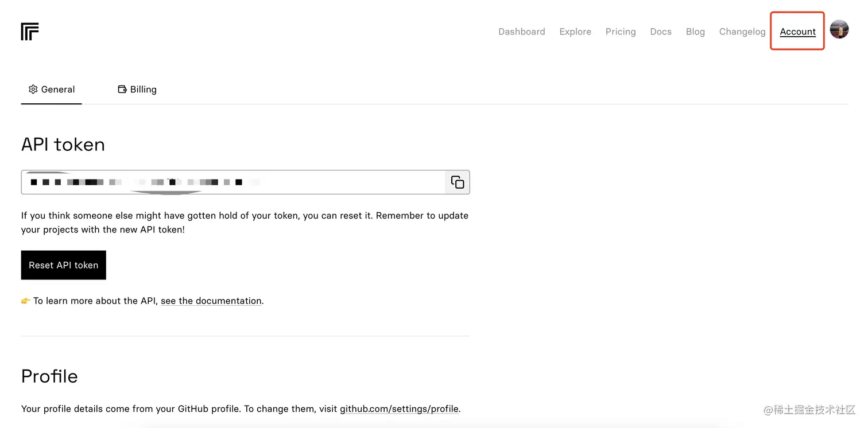Follow the "see the documentation" link
The width and height of the screenshot is (868, 428).
tap(211, 301)
